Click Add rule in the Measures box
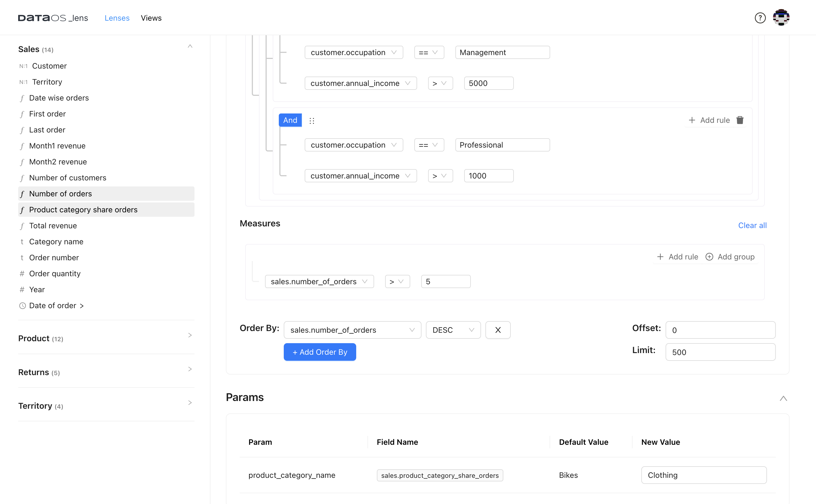816x504 pixels. click(677, 257)
